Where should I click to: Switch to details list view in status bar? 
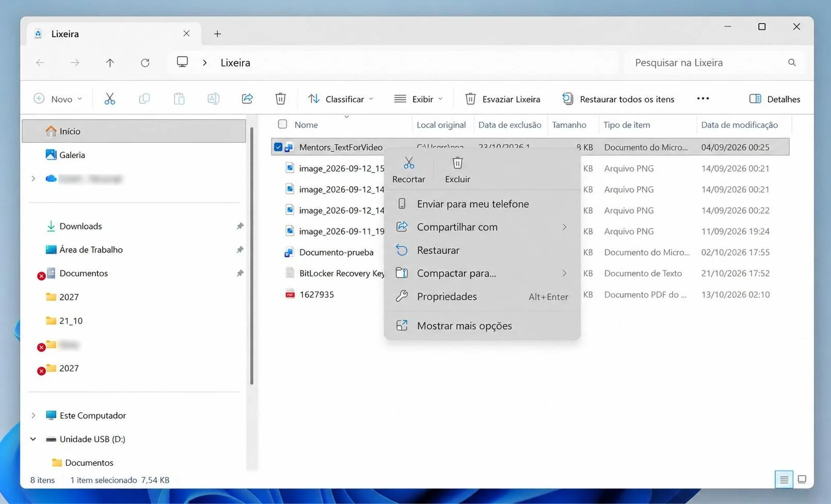(x=784, y=480)
